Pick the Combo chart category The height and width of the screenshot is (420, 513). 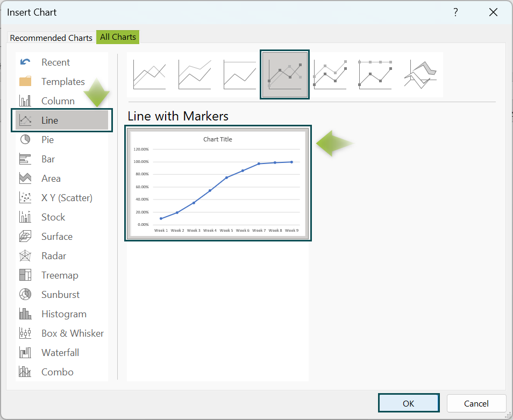click(x=62, y=372)
